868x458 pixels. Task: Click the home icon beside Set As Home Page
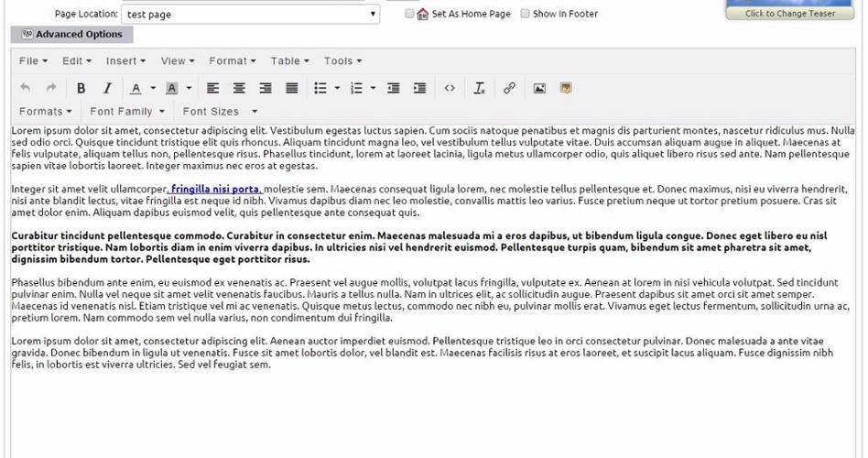pyautogui.click(x=422, y=15)
